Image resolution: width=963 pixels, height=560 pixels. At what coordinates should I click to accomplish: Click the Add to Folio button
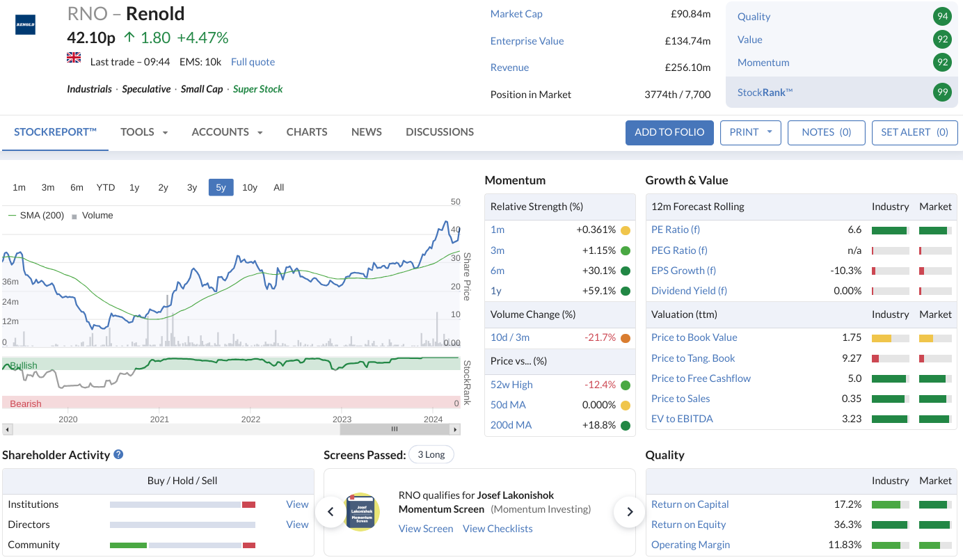pyautogui.click(x=669, y=132)
